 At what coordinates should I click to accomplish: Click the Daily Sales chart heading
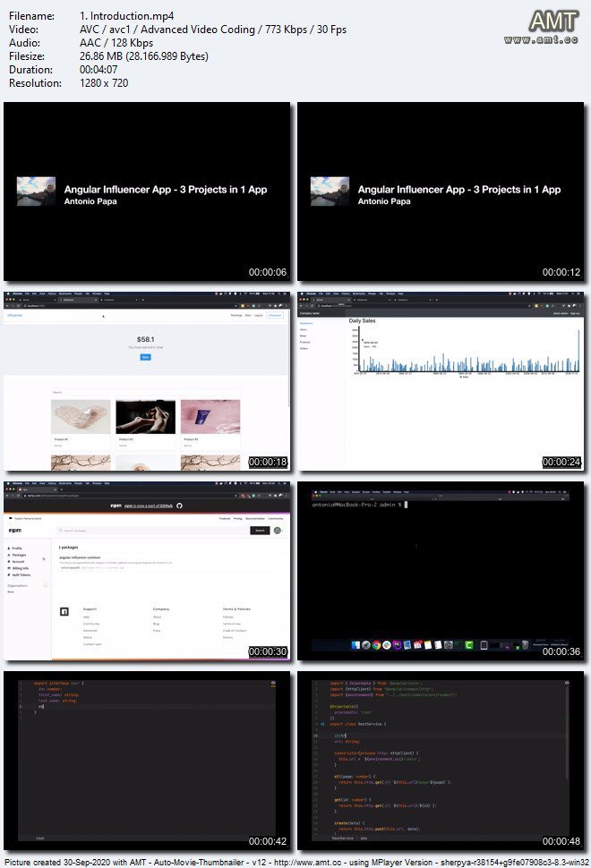(363, 320)
